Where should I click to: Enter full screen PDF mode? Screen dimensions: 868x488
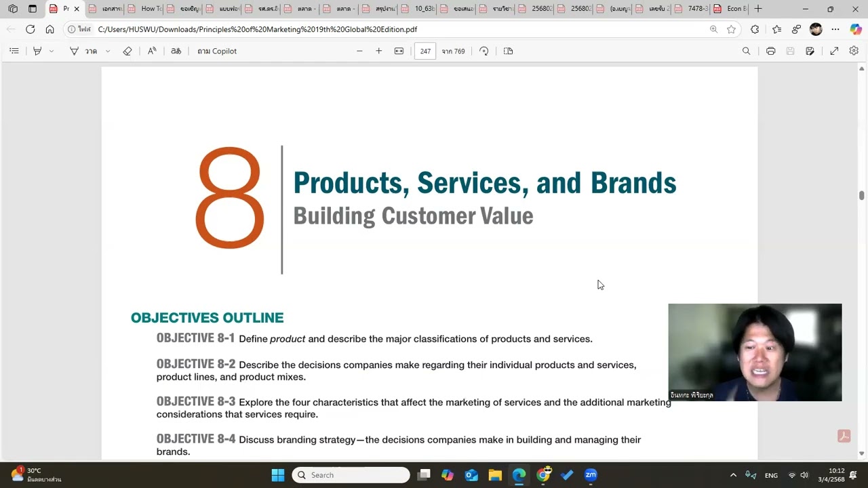[x=834, y=51]
